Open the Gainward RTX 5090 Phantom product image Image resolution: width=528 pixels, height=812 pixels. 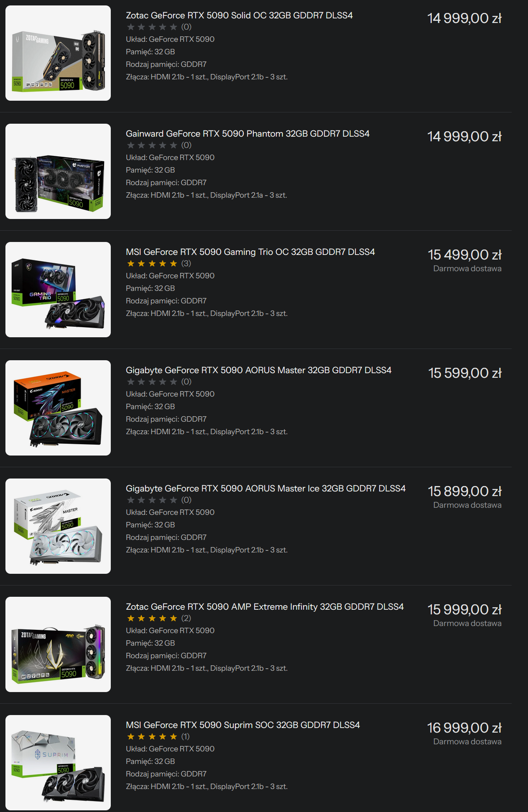point(58,171)
